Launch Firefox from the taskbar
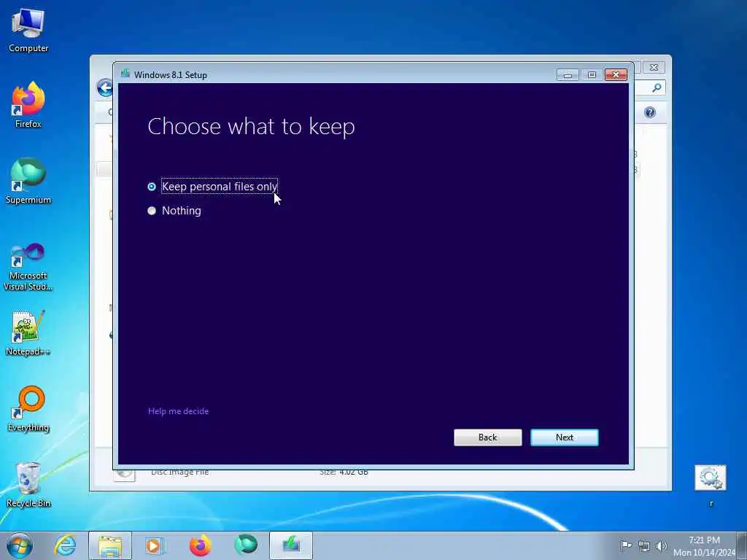This screenshot has height=560, width=747. [x=200, y=545]
